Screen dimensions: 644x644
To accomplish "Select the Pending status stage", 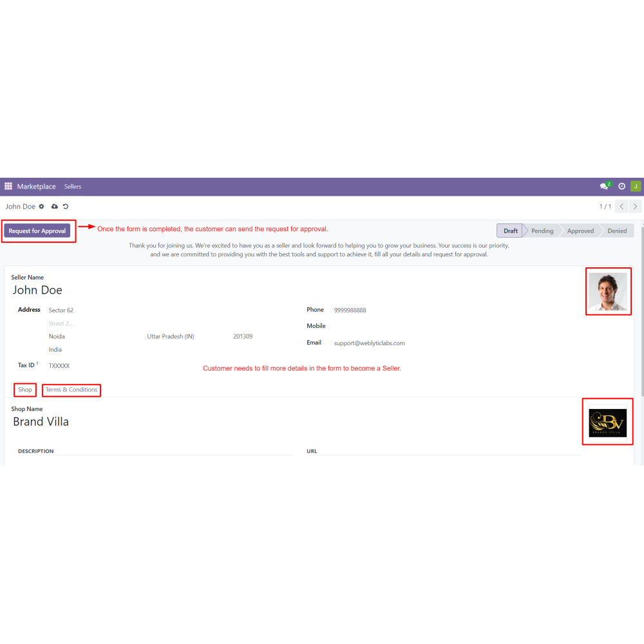I will (542, 231).
